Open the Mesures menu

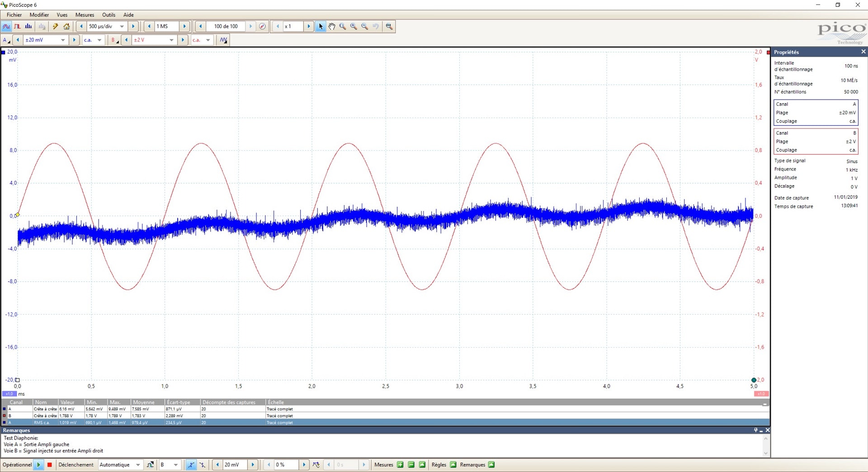(85, 14)
